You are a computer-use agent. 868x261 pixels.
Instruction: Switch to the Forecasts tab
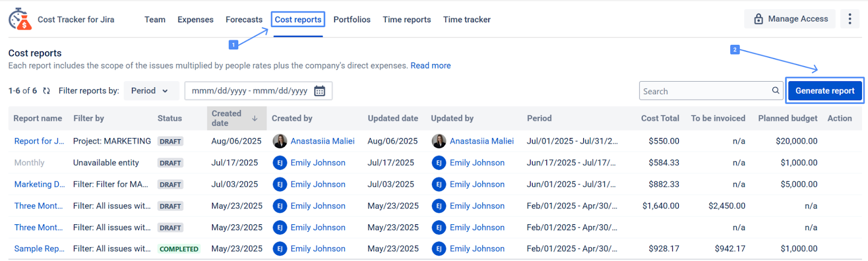coord(244,19)
